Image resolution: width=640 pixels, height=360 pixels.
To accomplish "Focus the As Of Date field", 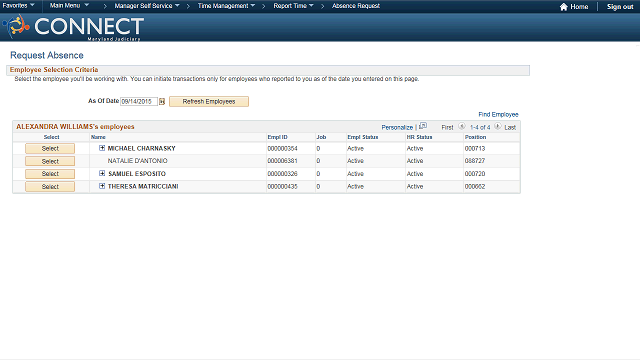I will click(x=139, y=101).
